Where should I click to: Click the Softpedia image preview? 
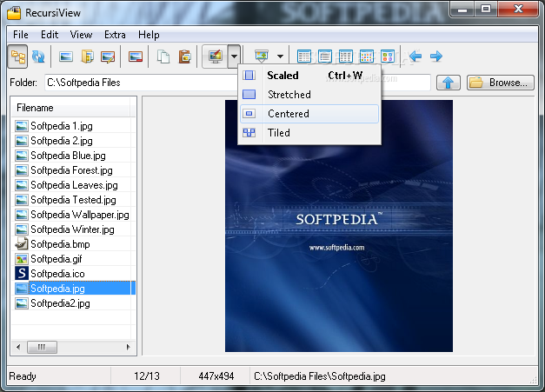tap(339, 226)
